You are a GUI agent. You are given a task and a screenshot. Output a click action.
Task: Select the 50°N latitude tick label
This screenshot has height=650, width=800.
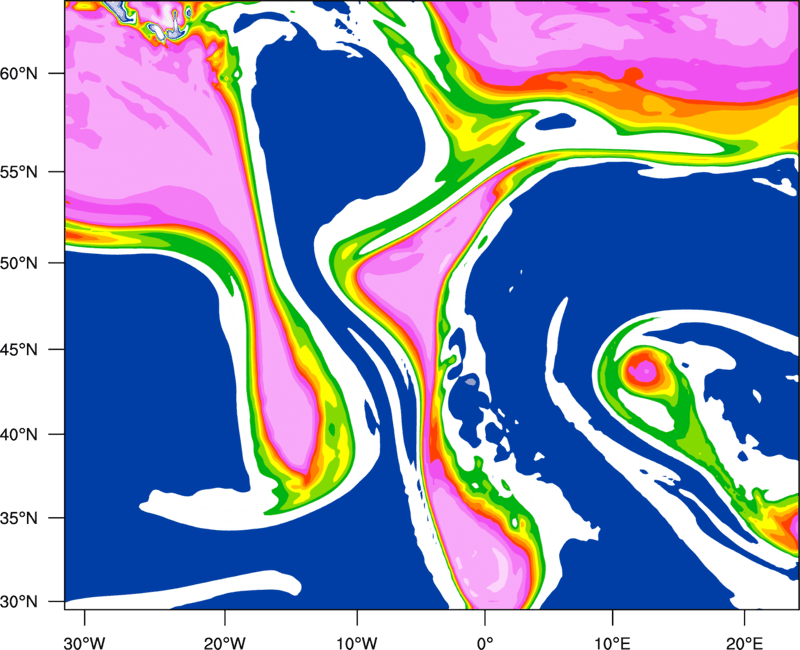point(38,263)
